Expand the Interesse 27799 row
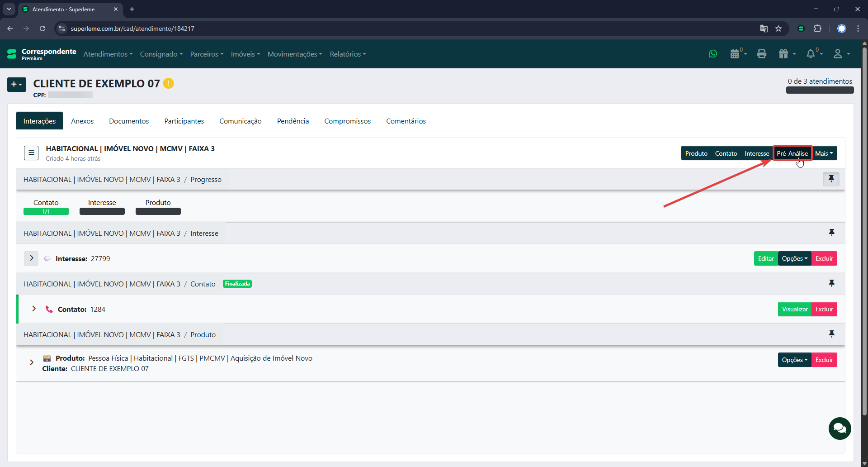Screen dimensions: 868x467 coord(31,258)
